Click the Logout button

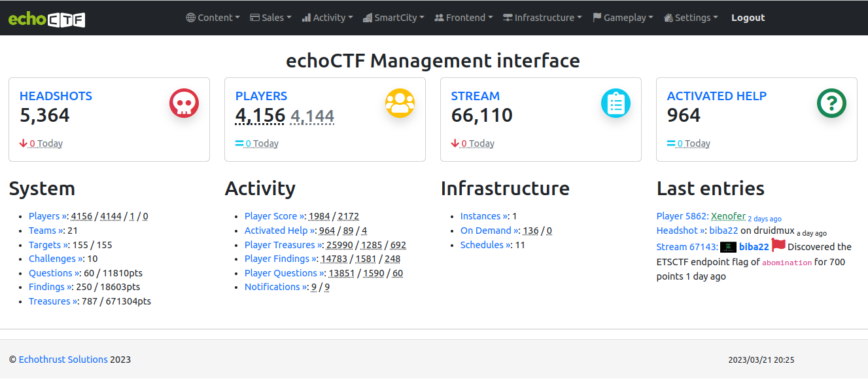pyautogui.click(x=748, y=18)
